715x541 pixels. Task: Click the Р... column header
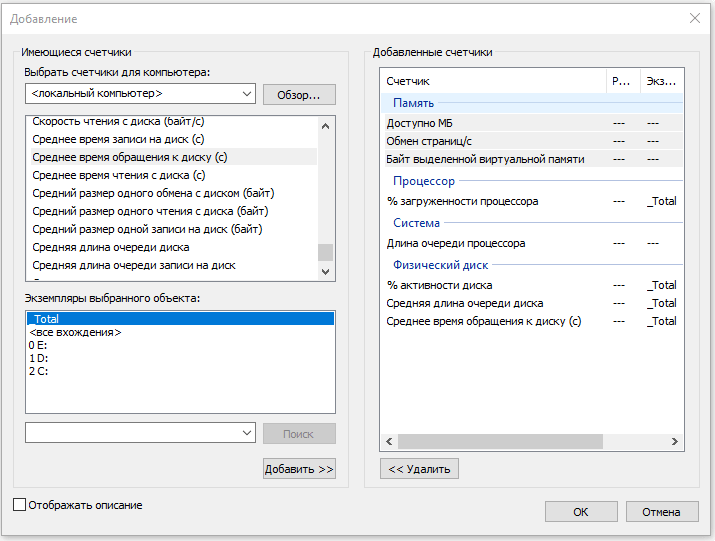click(623, 81)
